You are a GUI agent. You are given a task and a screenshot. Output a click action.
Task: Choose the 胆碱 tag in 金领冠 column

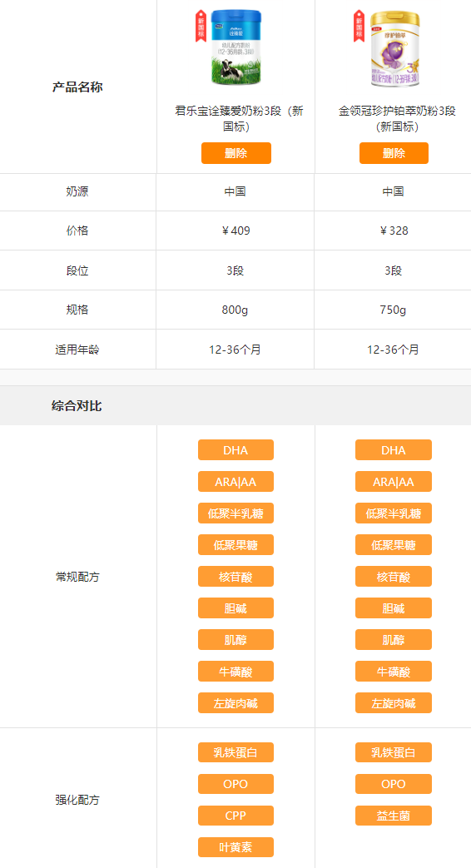point(394,608)
